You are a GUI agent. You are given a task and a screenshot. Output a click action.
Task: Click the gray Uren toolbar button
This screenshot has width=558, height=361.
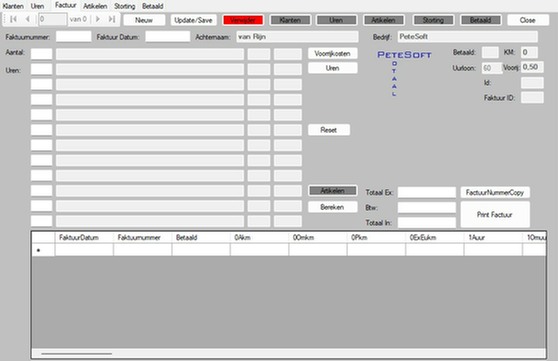[336, 20]
